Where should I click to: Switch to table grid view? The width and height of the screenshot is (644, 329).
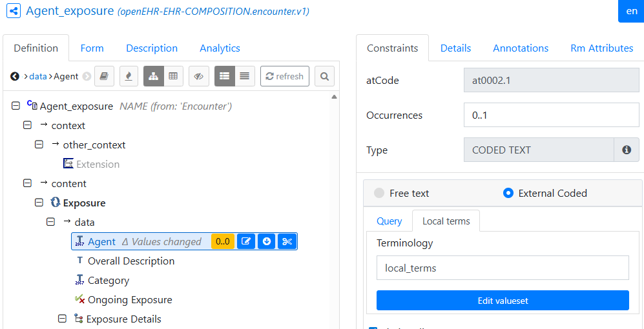tap(173, 76)
